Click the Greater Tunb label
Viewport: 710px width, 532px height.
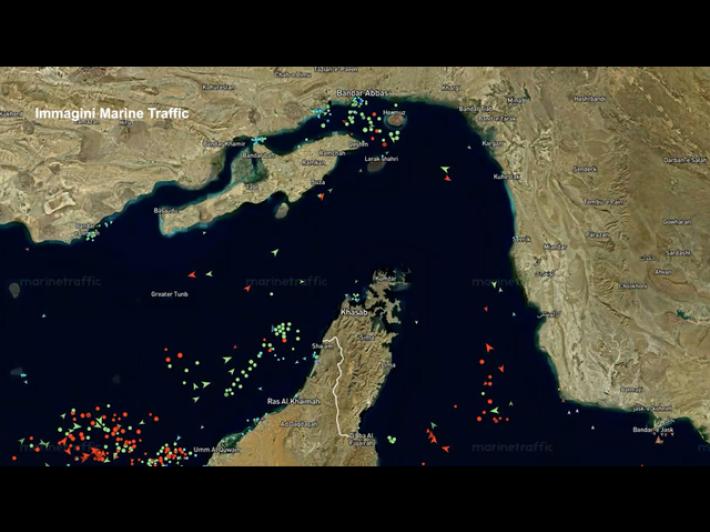[x=169, y=294]
